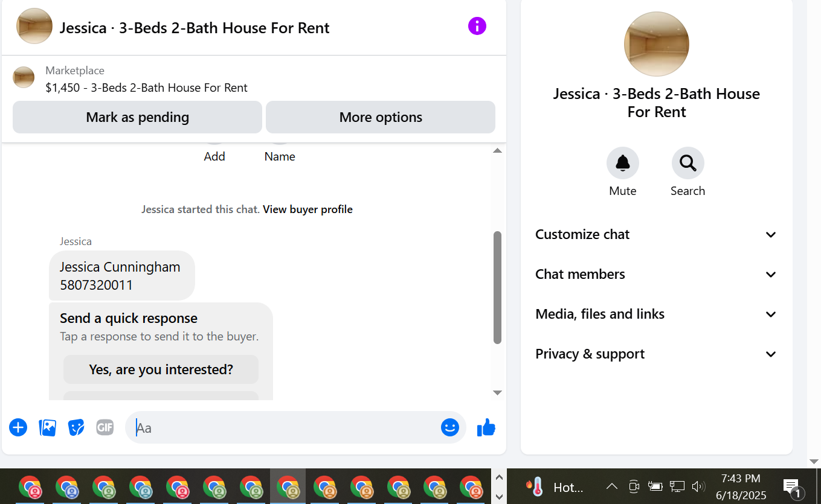Click the "Jessica started this chat." text
Viewport: 821px width, 504px height.
[201, 209]
